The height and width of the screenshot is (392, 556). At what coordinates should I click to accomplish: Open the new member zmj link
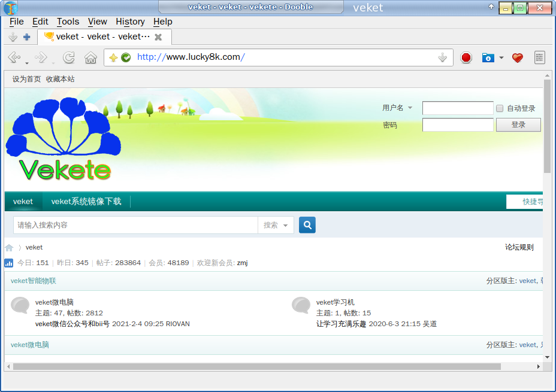tap(242, 263)
